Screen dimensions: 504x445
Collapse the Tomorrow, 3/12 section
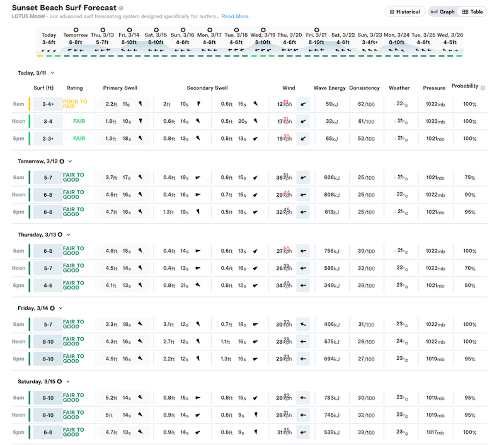click(x=70, y=161)
